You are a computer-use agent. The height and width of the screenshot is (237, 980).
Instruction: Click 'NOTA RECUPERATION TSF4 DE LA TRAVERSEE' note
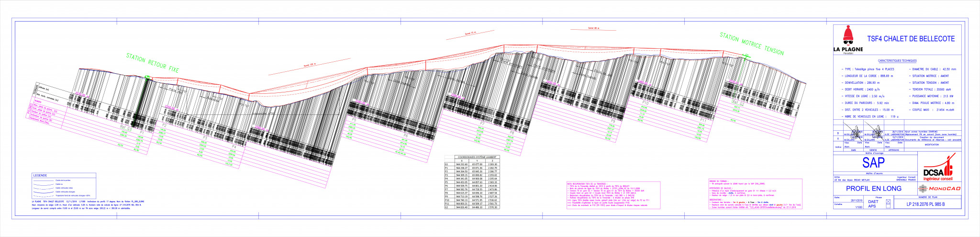click(x=587, y=184)
